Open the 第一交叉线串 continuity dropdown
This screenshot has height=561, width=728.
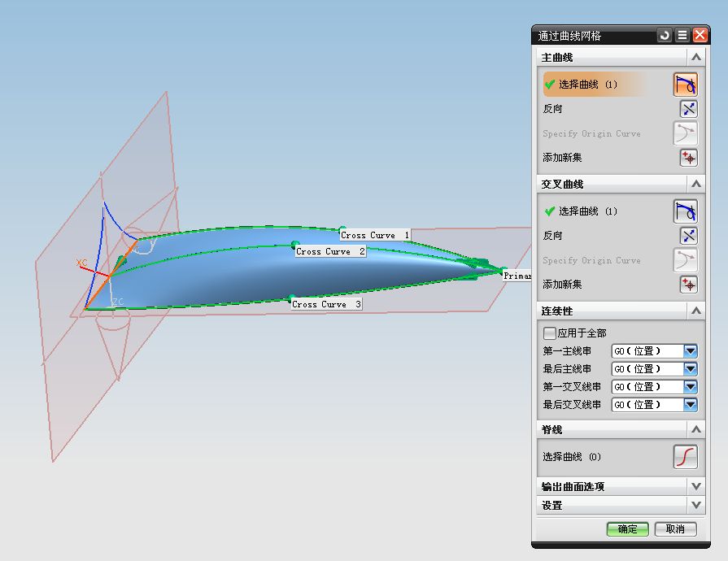(x=691, y=386)
